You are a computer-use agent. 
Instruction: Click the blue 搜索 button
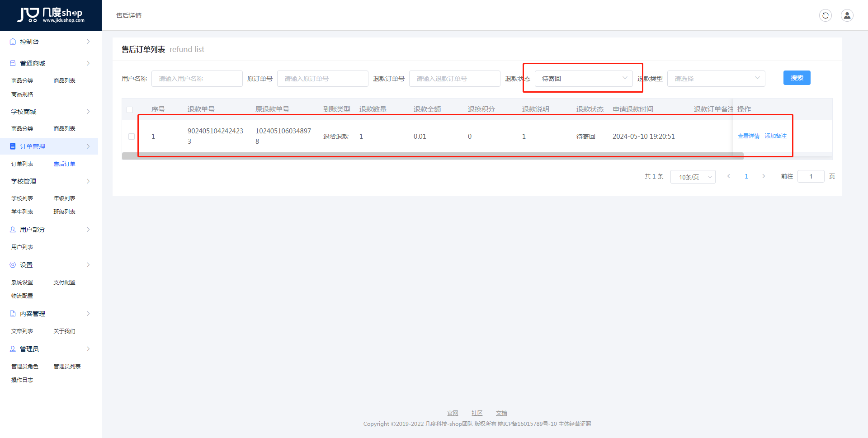point(797,78)
